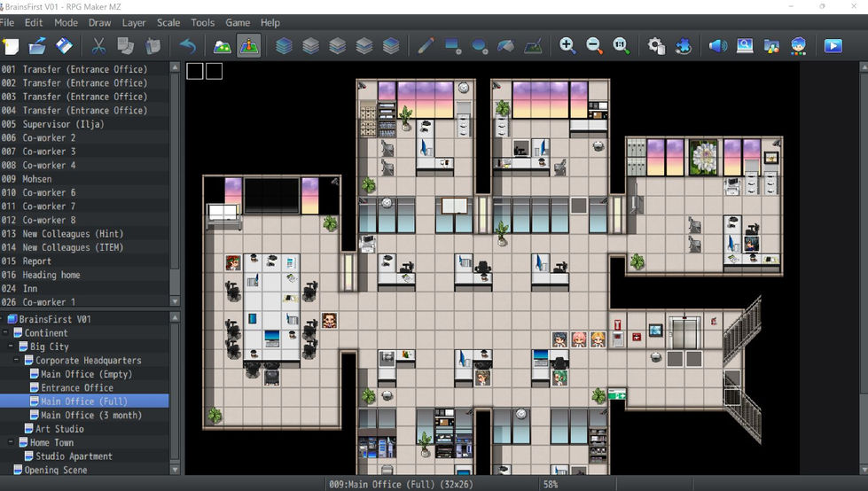Paste from clipboard toolbar icon
The width and height of the screenshot is (868, 491).
tap(152, 46)
